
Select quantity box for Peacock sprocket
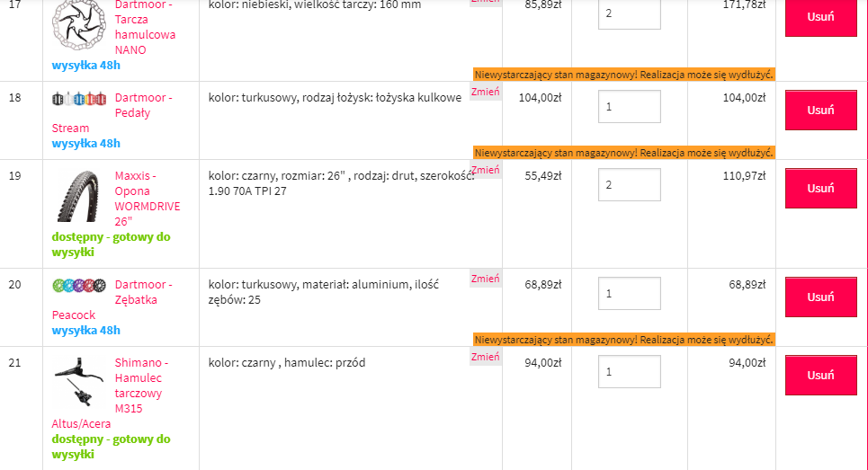pyautogui.click(x=629, y=293)
